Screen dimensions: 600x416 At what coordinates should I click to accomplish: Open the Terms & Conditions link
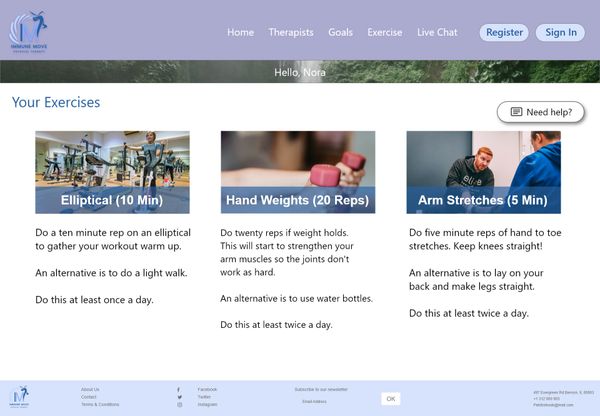[x=100, y=405]
